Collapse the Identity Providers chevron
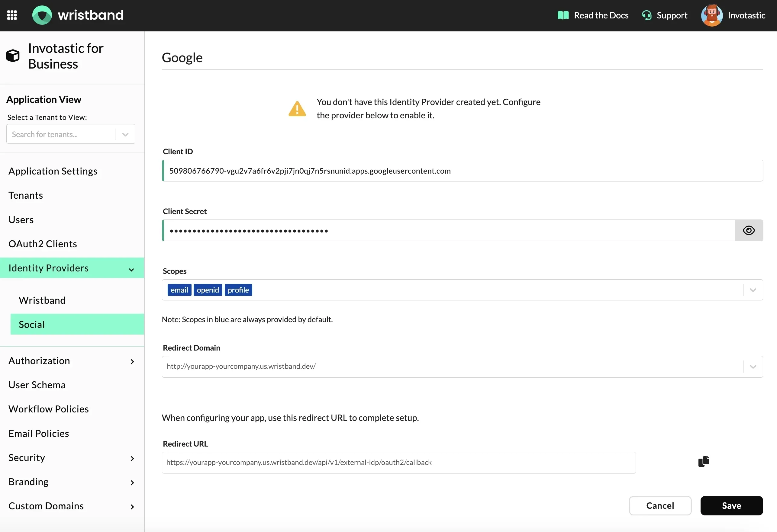The image size is (777, 532). coord(131,270)
